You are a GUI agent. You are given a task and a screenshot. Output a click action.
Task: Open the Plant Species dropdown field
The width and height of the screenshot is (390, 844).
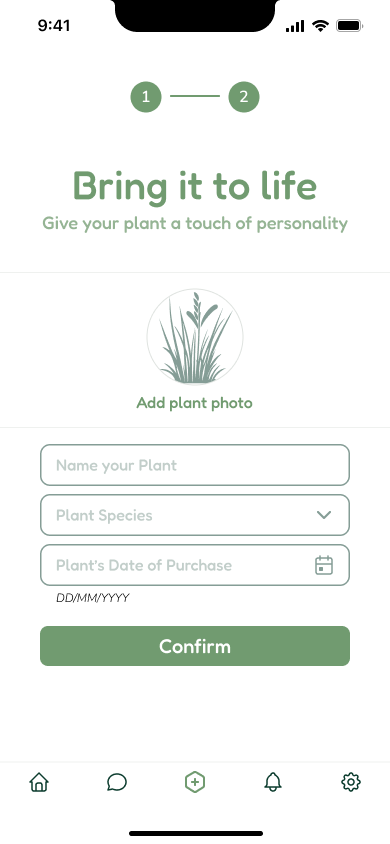[195, 515]
